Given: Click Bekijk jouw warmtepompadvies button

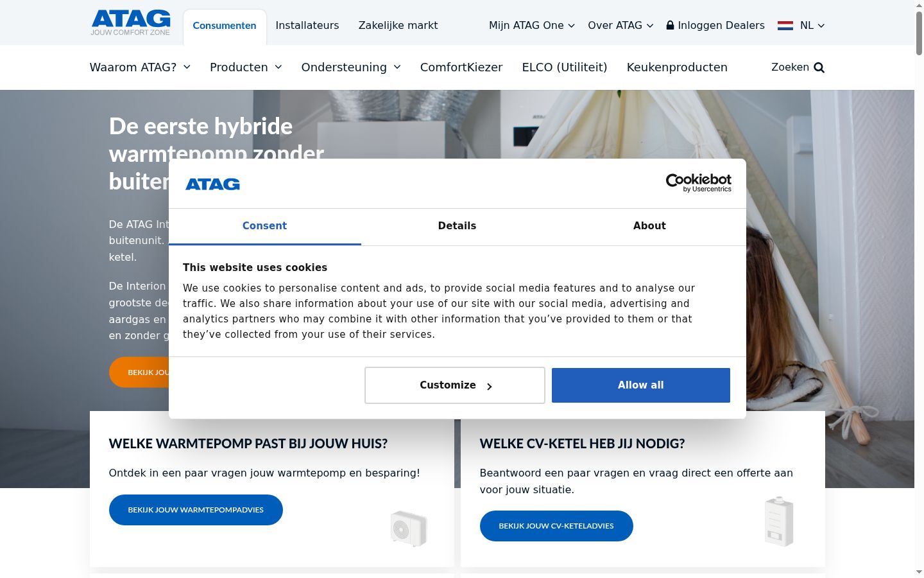Looking at the screenshot, I should coord(196,510).
